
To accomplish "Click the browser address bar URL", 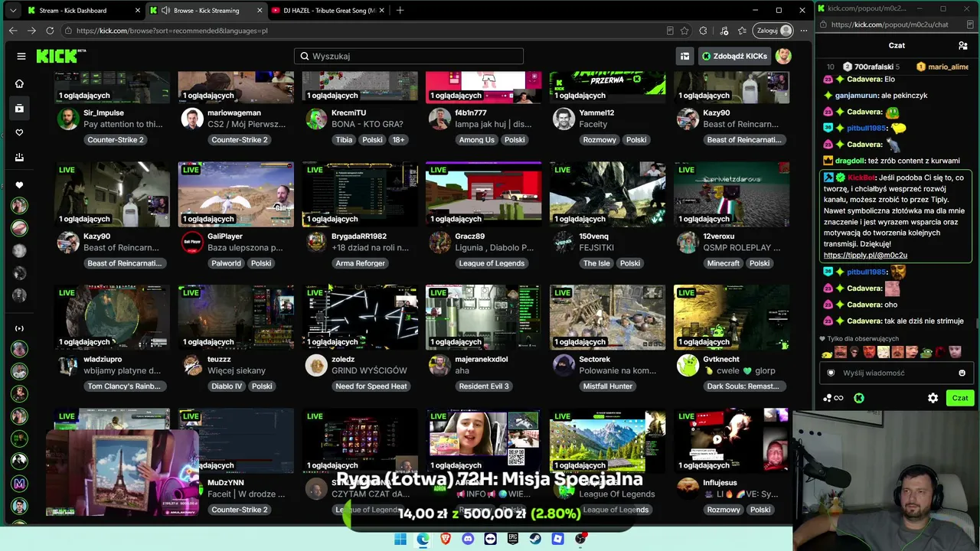I will pyautogui.click(x=172, y=31).
